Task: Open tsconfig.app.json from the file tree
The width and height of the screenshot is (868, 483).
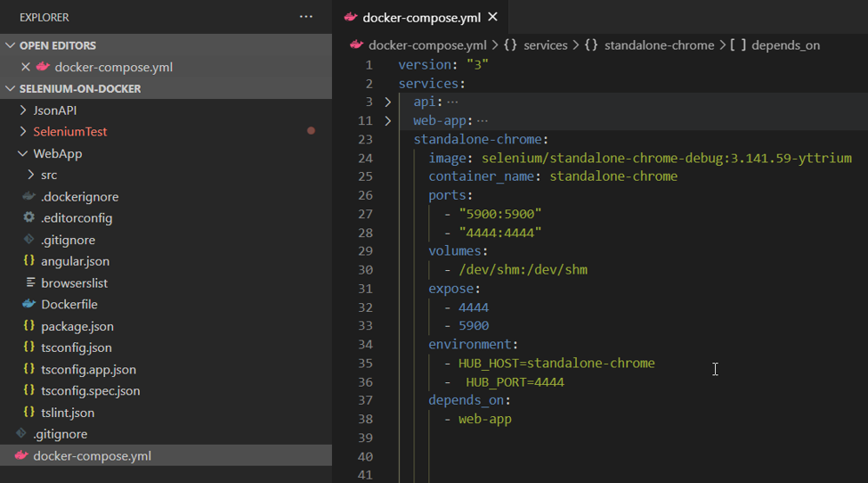Action: (x=88, y=369)
